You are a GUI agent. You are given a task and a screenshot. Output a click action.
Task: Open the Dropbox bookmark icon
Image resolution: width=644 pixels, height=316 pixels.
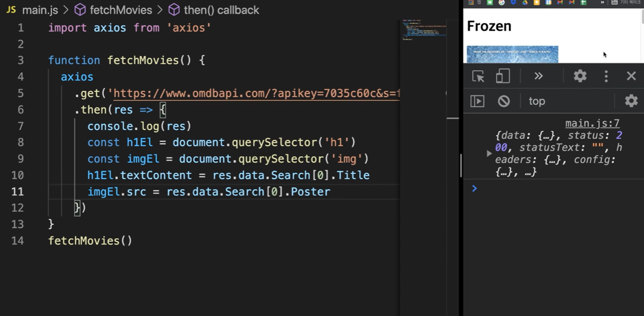(x=513, y=3)
